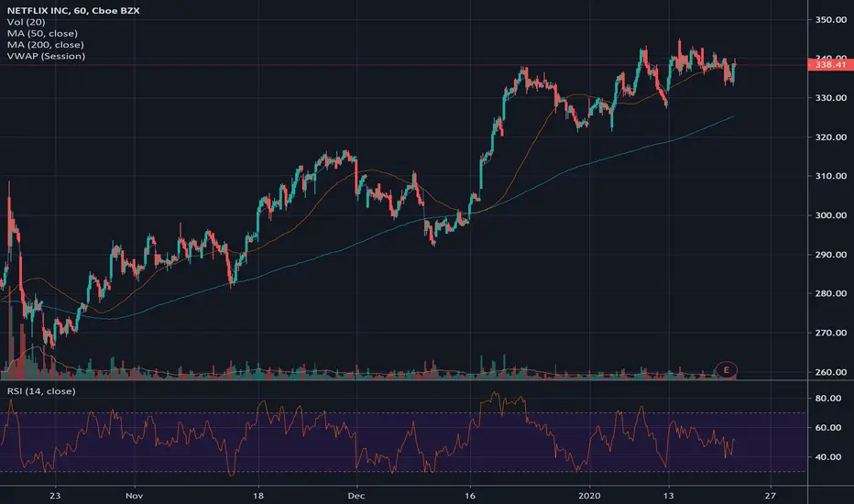Click the RSI 40.00 scale label
Screen dimensions: 854x504
(827, 457)
